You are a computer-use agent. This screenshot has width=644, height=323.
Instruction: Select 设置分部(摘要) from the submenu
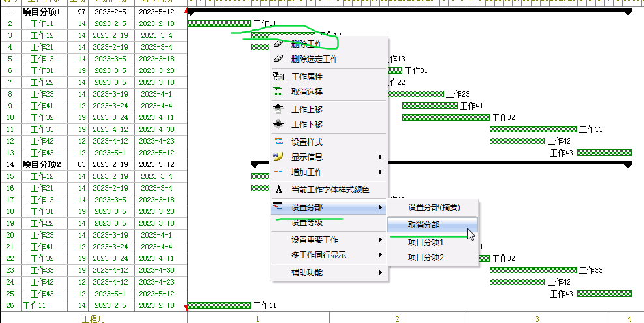(433, 208)
